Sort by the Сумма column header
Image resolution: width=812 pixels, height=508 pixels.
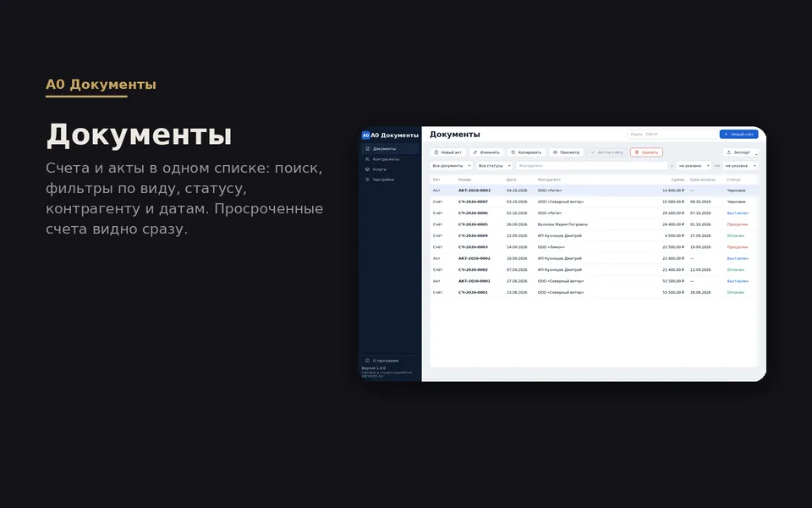(x=678, y=179)
